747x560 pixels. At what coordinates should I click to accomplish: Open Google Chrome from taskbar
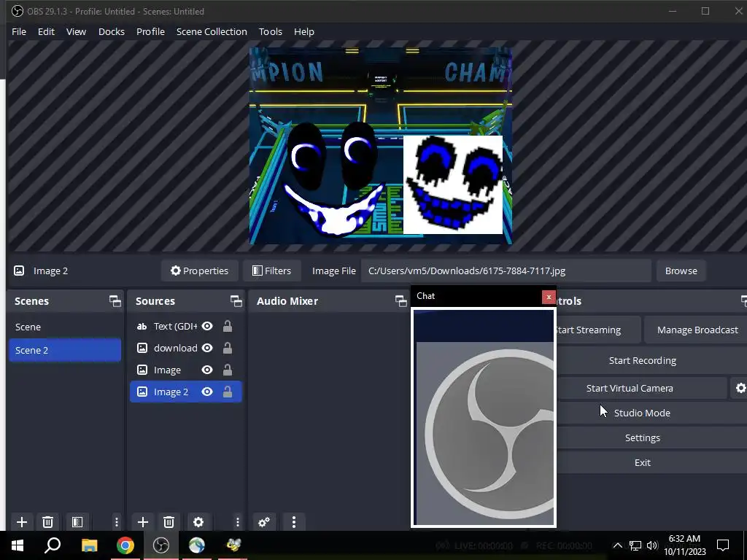point(125,545)
